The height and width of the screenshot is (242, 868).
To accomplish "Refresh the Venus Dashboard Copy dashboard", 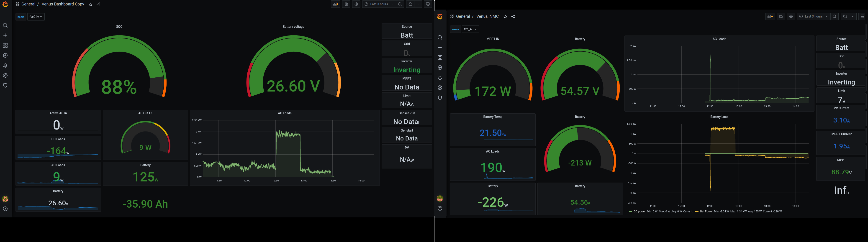I will click(410, 4).
